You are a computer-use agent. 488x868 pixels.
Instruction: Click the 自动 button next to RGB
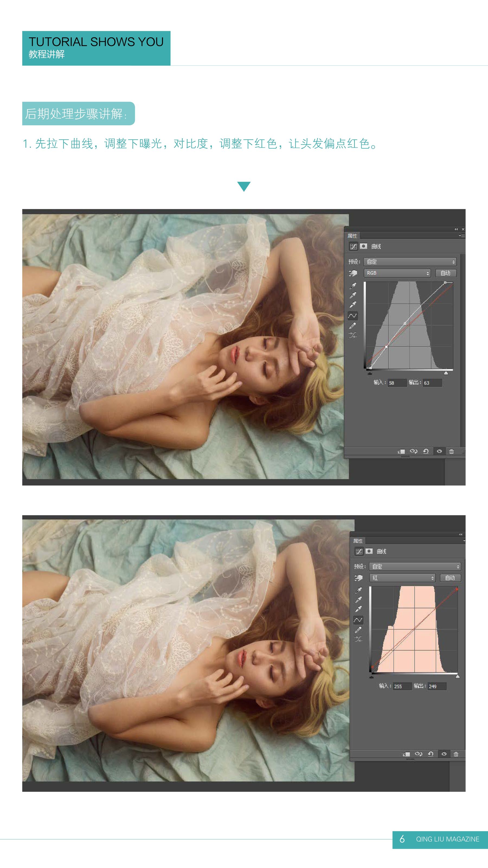coord(445,273)
